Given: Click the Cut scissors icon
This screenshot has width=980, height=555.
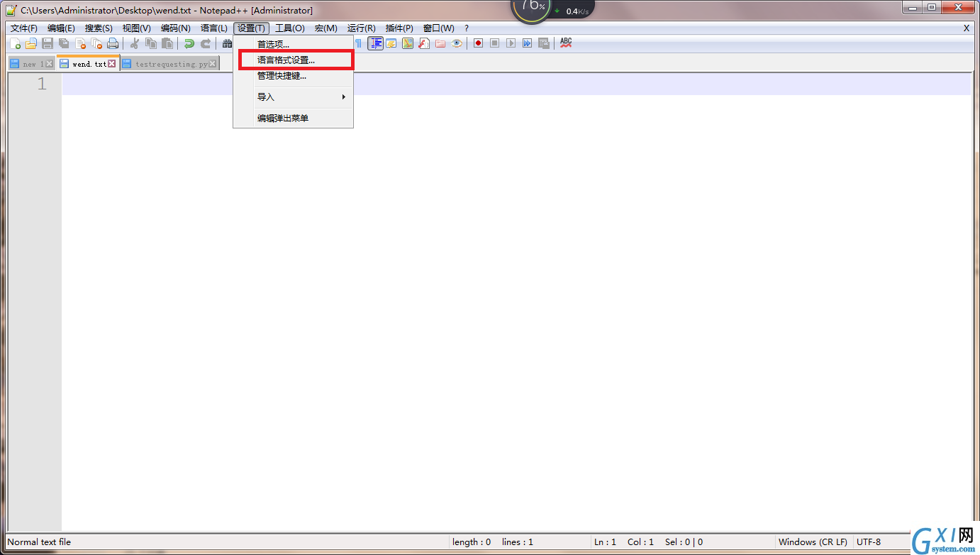Looking at the screenshot, I should point(134,43).
